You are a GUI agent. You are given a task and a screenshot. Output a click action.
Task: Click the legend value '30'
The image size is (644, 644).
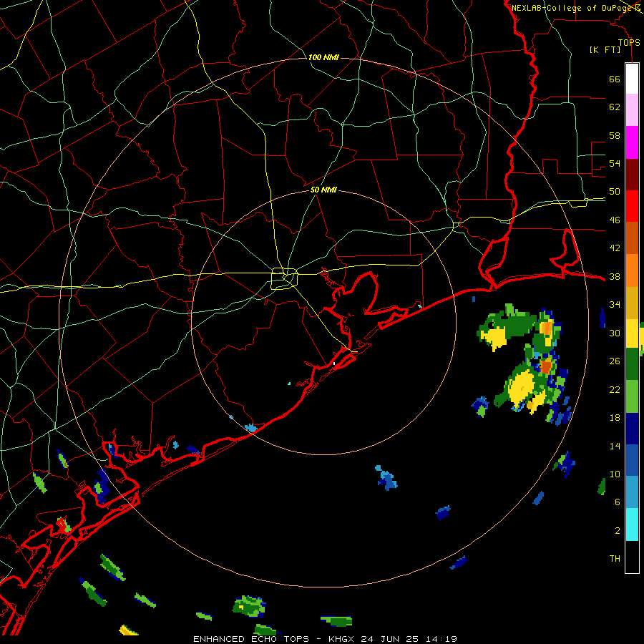click(x=615, y=333)
